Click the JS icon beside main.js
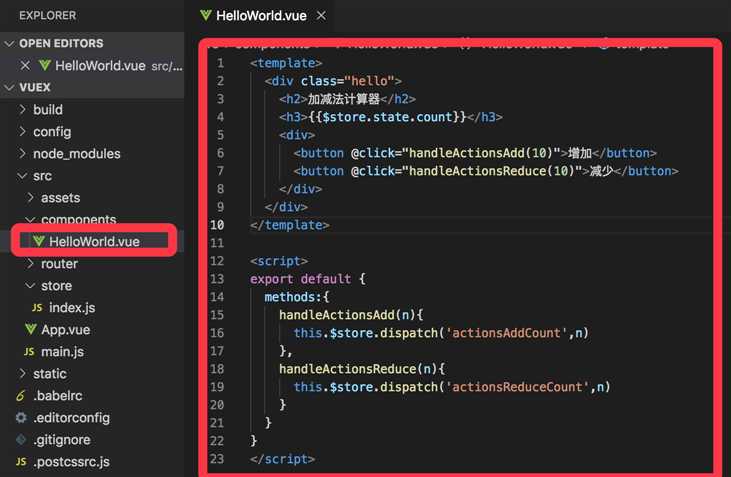 coord(29,352)
